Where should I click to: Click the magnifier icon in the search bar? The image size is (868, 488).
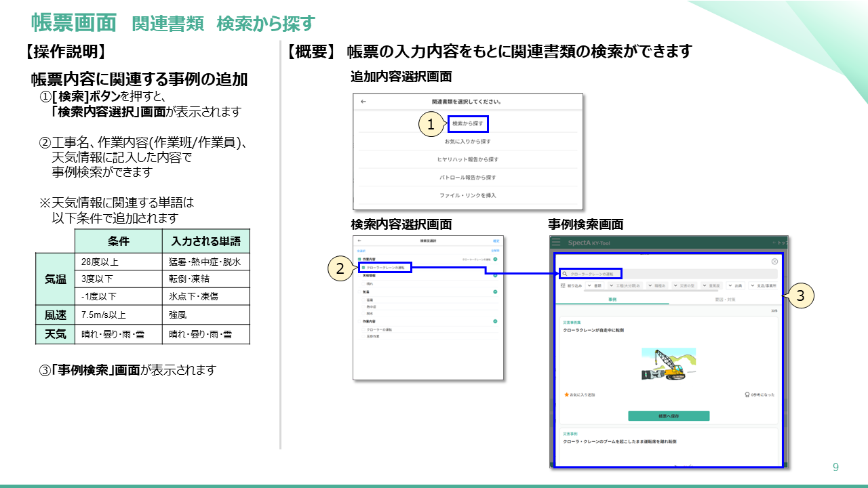pyautogui.click(x=565, y=274)
